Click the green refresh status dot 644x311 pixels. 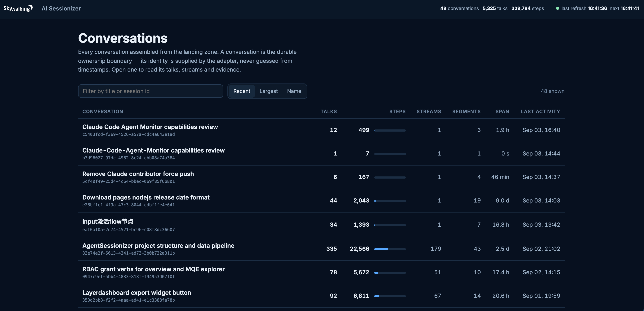click(557, 8)
